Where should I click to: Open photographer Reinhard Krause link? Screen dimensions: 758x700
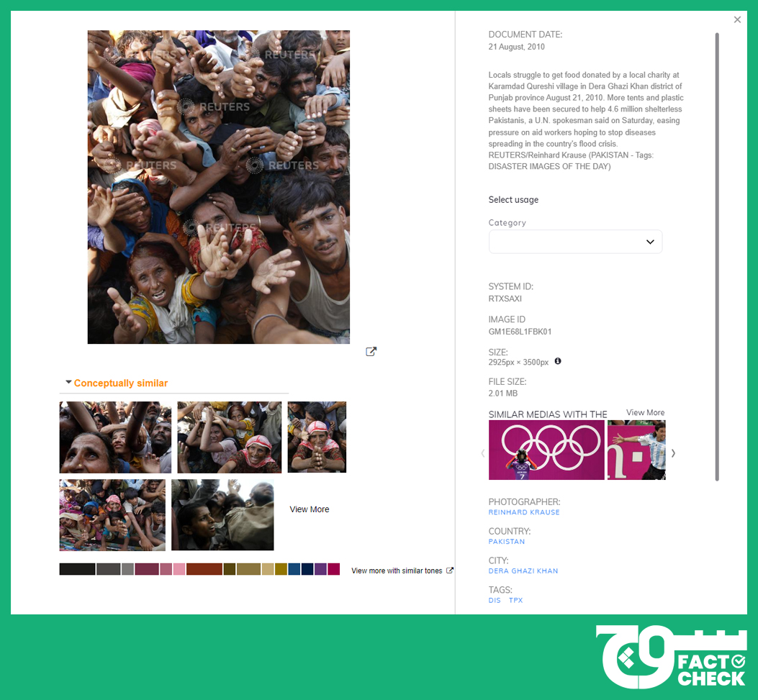tap(523, 512)
